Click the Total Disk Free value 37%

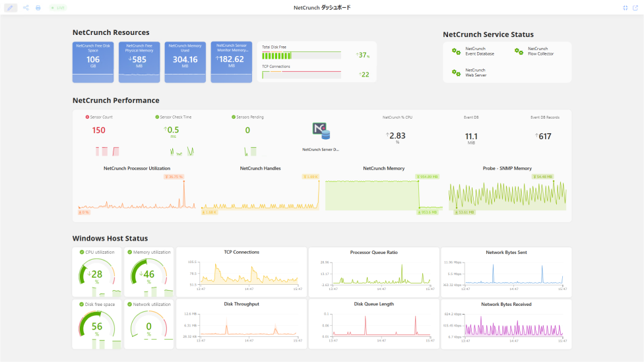coord(363,55)
